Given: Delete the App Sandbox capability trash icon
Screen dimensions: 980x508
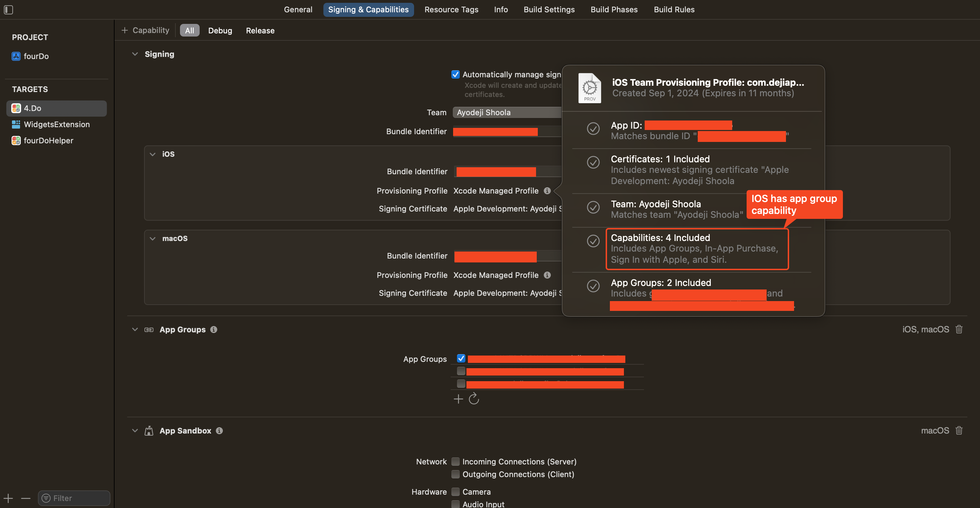Looking at the screenshot, I should (959, 430).
